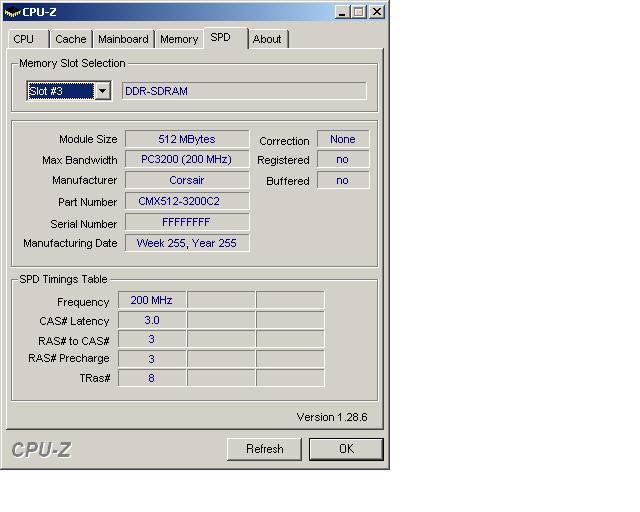Click the SPD Timings Table heading
This screenshot has width=640, height=512.
pos(63,279)
